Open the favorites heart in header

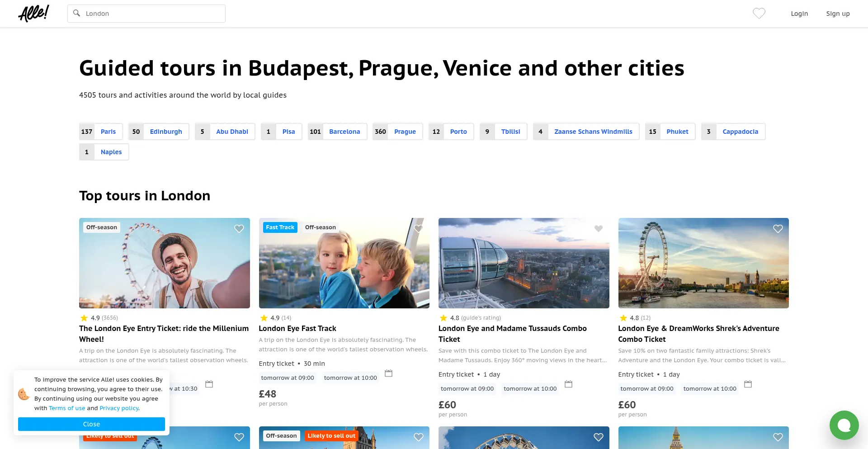click(x=759, y=14)
